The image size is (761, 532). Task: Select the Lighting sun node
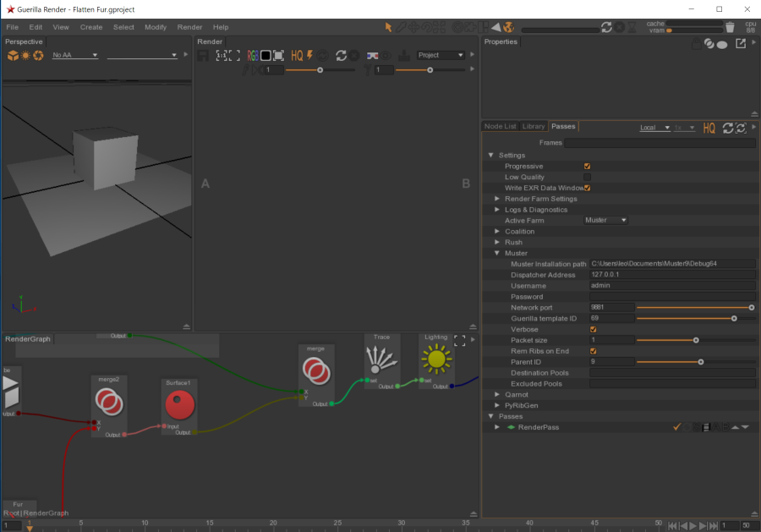[x=436, y=359]
